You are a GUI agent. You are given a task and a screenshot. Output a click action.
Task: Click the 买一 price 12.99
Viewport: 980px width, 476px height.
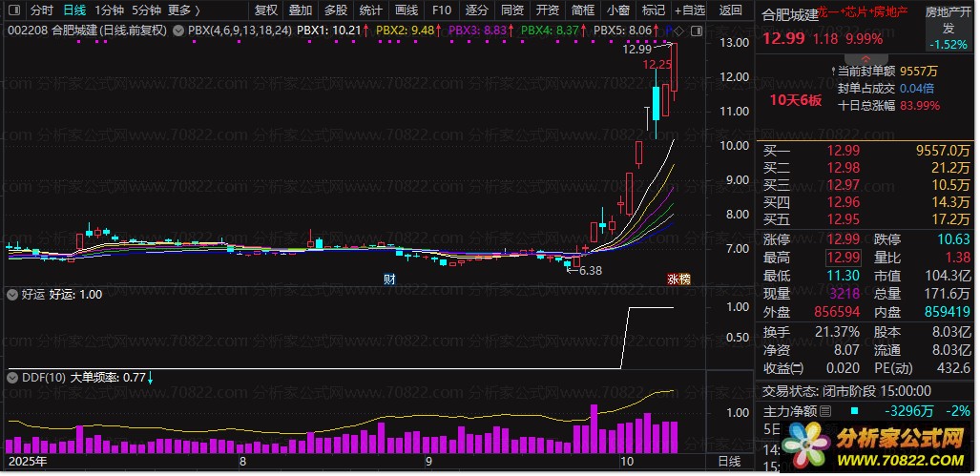(844, 151)
